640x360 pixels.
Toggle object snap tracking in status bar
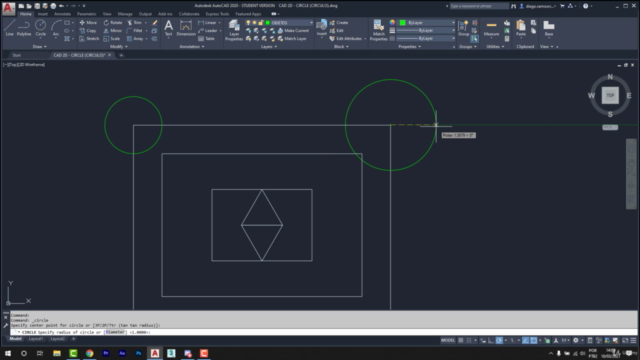[525, 340]
